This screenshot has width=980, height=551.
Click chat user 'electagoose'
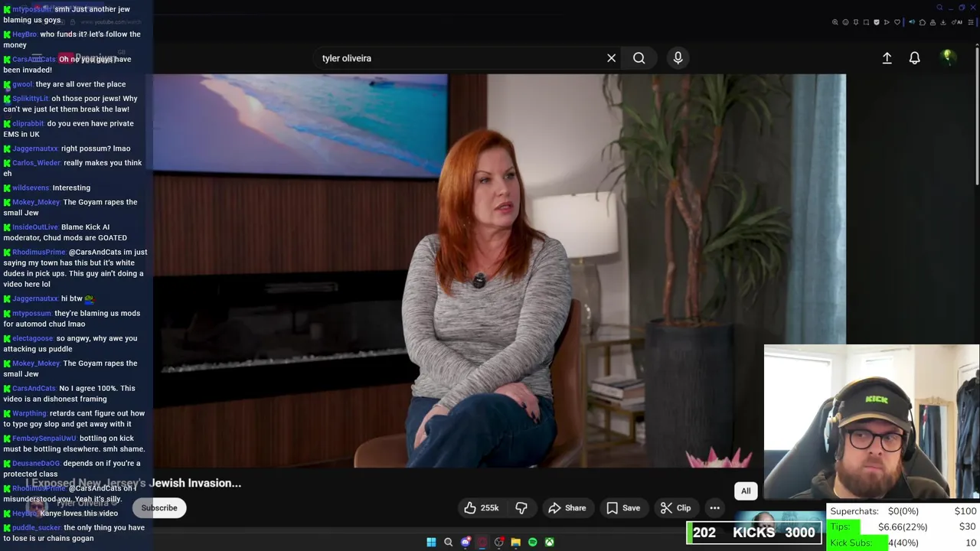(x=33, y=338)
